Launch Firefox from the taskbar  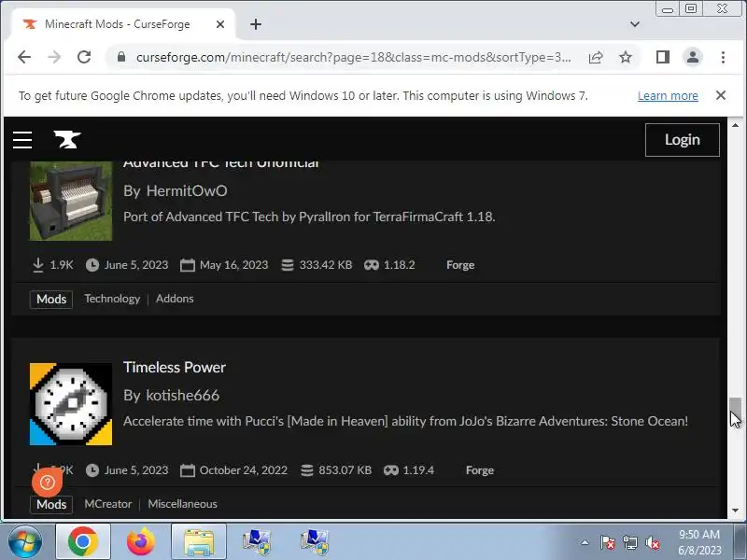click(141, 542)
